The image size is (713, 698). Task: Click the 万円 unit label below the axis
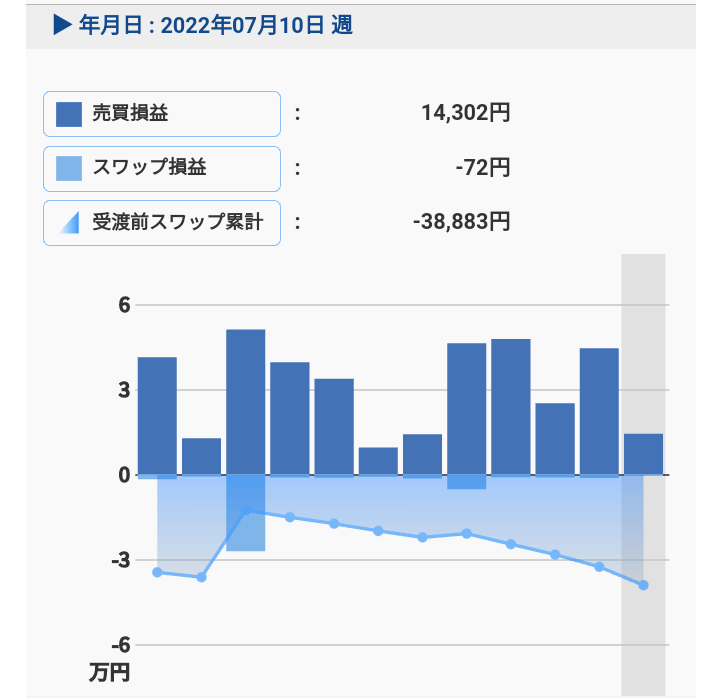click(108, 672)
